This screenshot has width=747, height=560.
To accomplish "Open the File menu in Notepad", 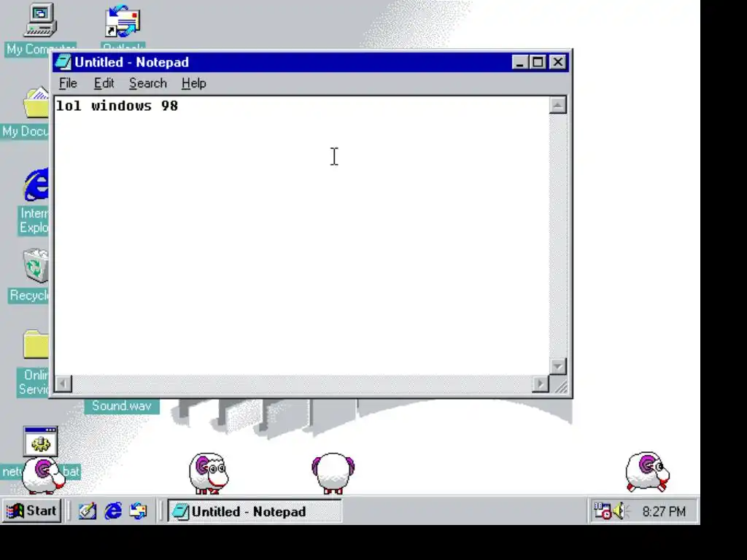I will (x=68, y=83).
